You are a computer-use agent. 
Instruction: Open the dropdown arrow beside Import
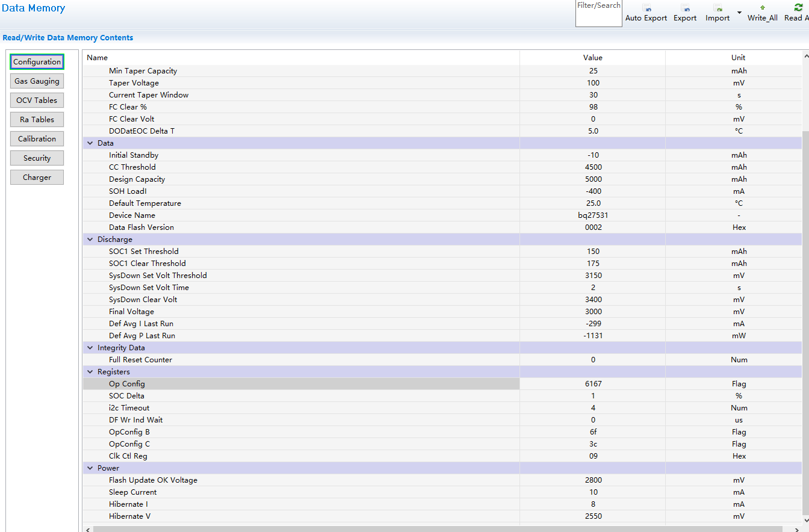[x=739, y=13]
